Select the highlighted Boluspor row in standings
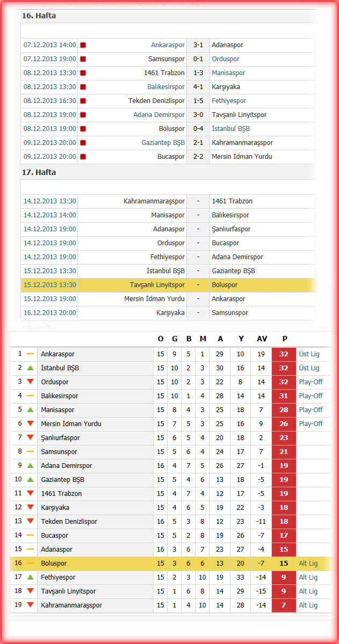 [x=171, y=563]
